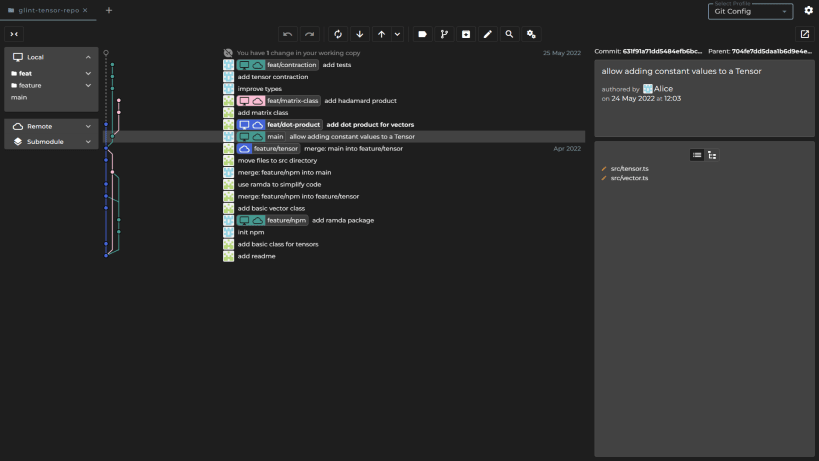Screen dimensions: 819x461
Task: Expand the feat branch folder
Action: (51, 74)
